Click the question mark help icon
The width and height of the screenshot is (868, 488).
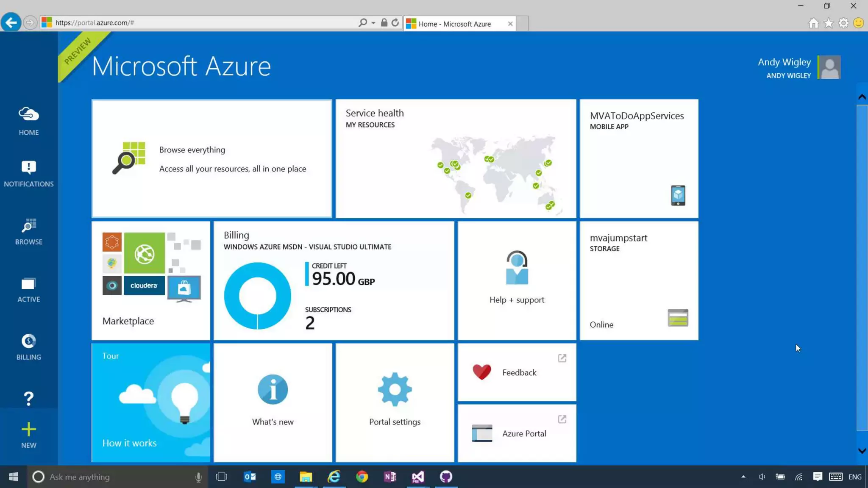pos(28,398)
